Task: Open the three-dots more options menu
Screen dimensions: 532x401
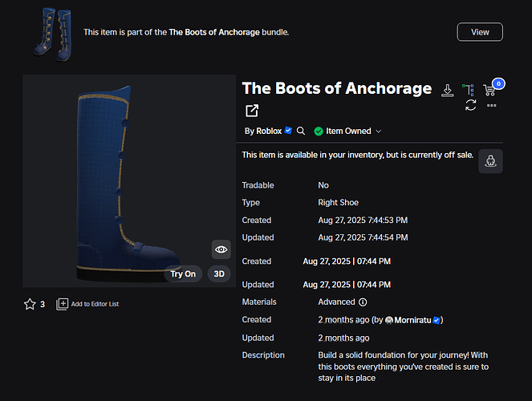Action: (491, 105)
